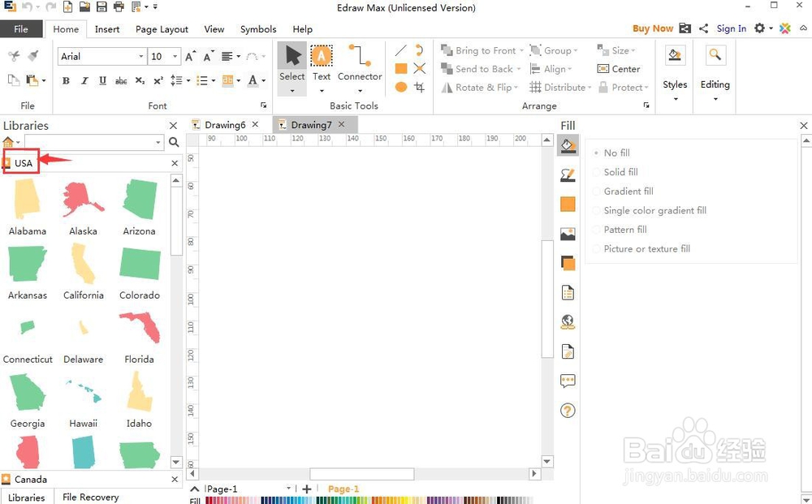Pick the orange ellipse shape tool
The image size is (812, 504).
(x=401, y=87)
